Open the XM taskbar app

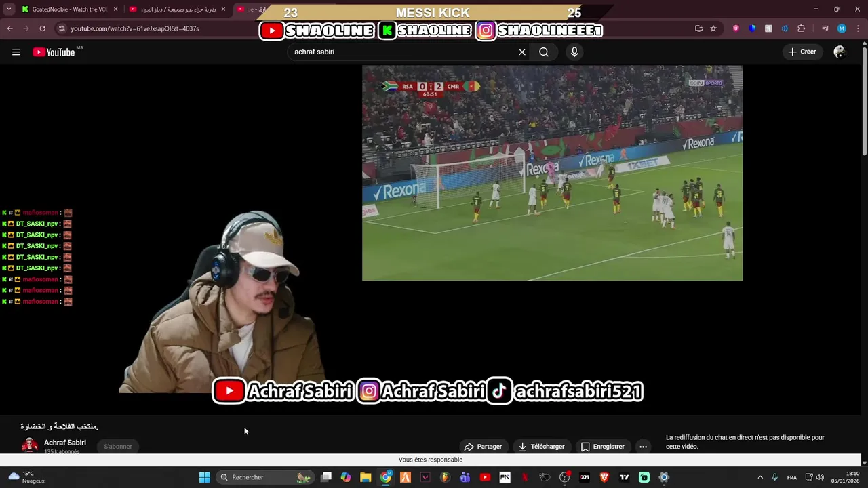point(585,477)
